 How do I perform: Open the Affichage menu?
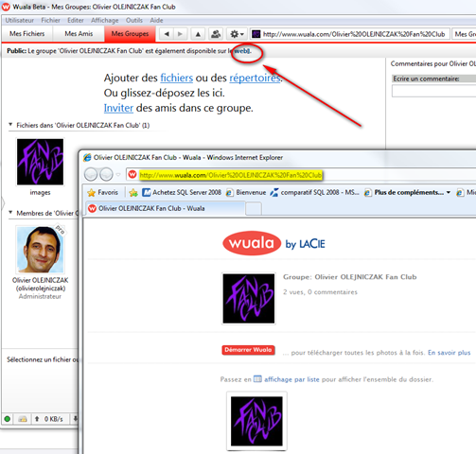pyautogui.click(x=105, y=20)
